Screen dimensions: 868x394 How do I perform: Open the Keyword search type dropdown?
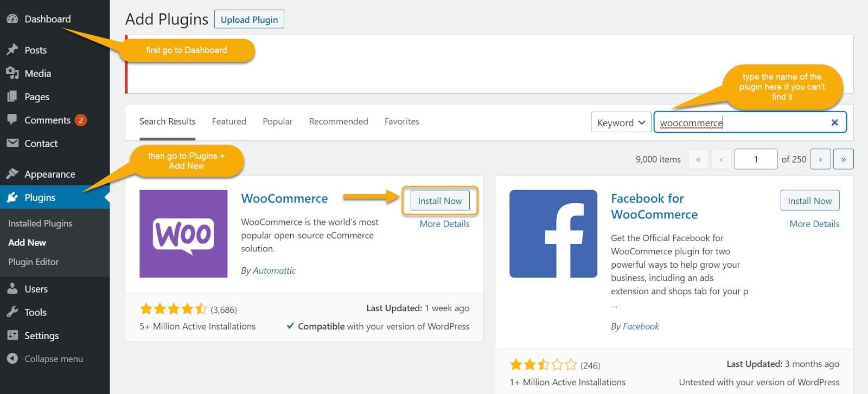621,122
